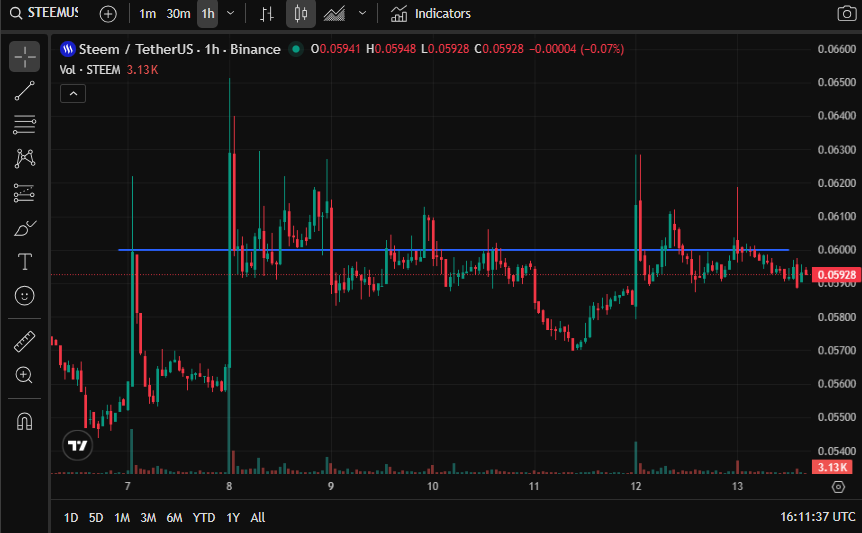Click the 0.06600 price axis label
Image resolution: width=862 pixels, height=533 pixels.
pyautogui.click(x=837, y=49)
